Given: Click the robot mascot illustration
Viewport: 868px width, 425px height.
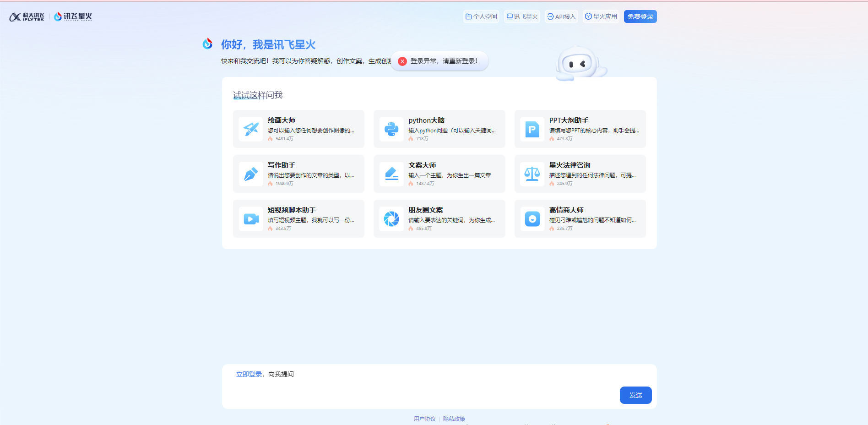Looking at the screenshot, I should tap(580, 64).
